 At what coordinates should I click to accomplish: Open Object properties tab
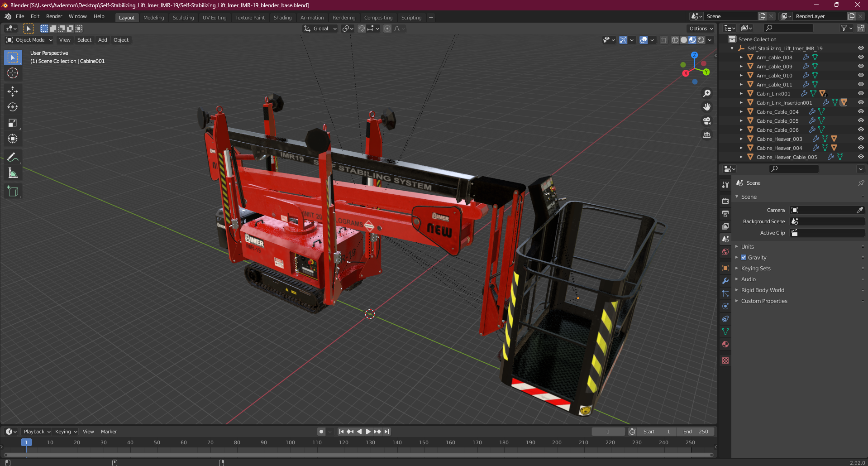point(725,268)
